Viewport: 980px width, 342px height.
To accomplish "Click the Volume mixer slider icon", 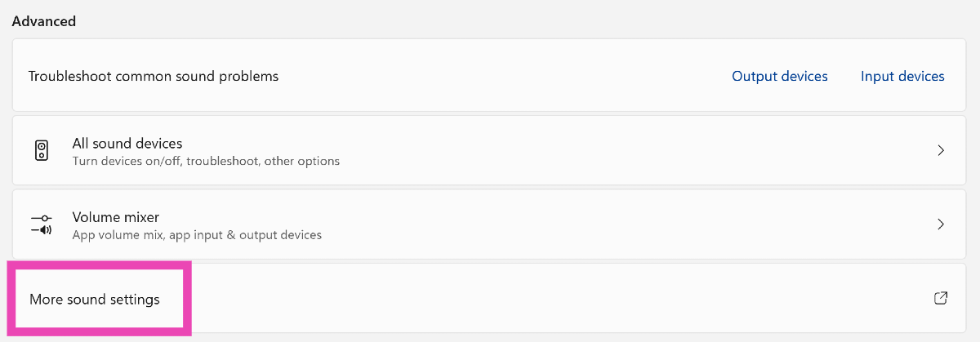I will [41, 224].
